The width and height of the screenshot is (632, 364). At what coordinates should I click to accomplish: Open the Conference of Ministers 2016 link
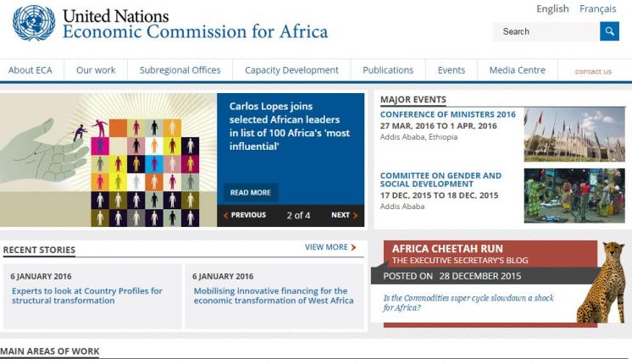point(448,114)
